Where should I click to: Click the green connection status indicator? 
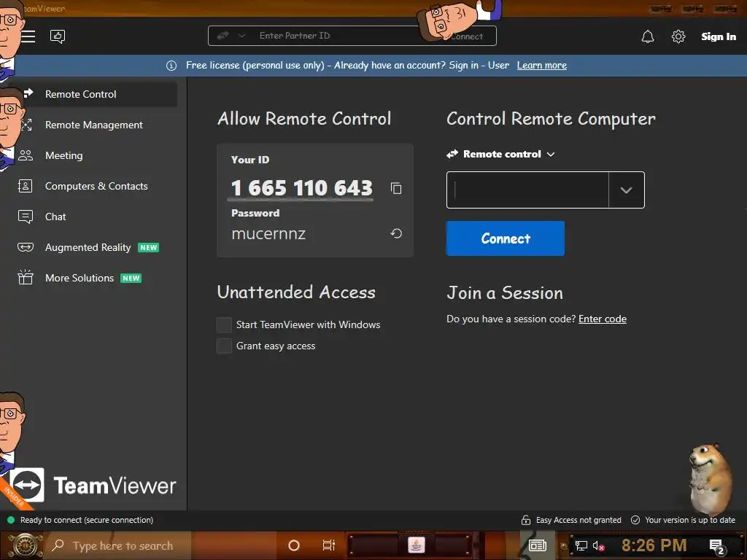pos(11,520)
